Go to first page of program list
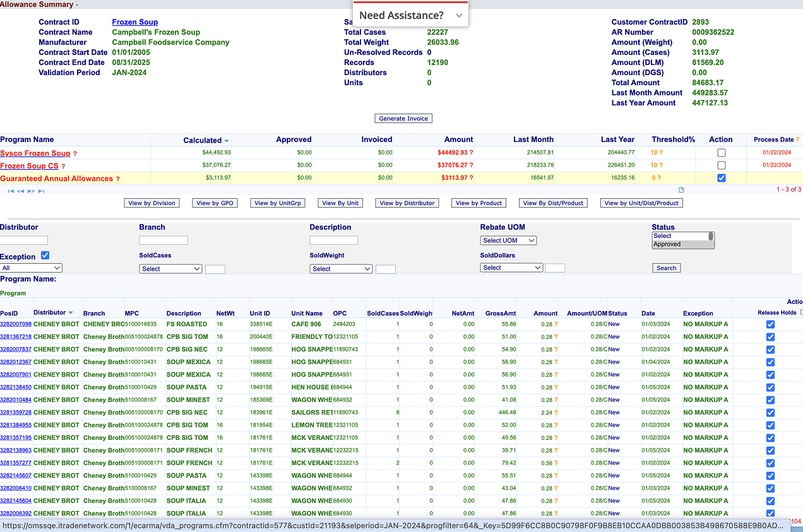 click(x=11, y=191)
